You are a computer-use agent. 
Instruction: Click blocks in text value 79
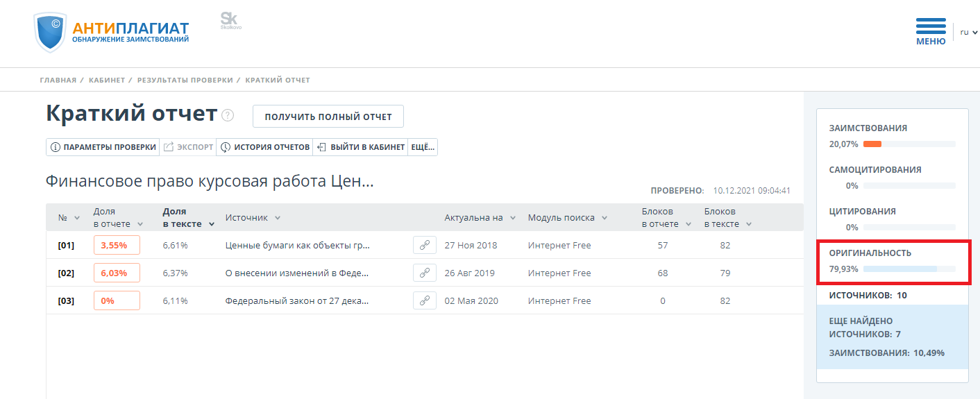[x=725, y=273]
